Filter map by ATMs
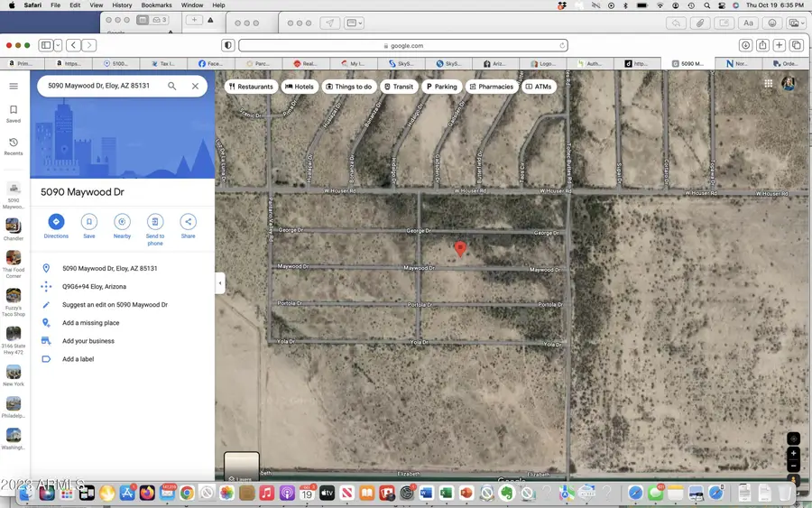 [539, 87]
